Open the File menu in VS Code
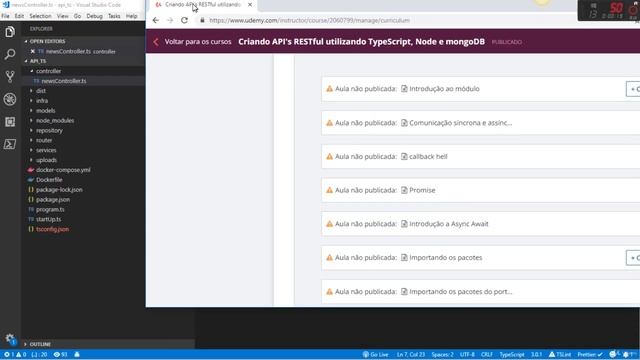The image size is (640, 360). 5,16
